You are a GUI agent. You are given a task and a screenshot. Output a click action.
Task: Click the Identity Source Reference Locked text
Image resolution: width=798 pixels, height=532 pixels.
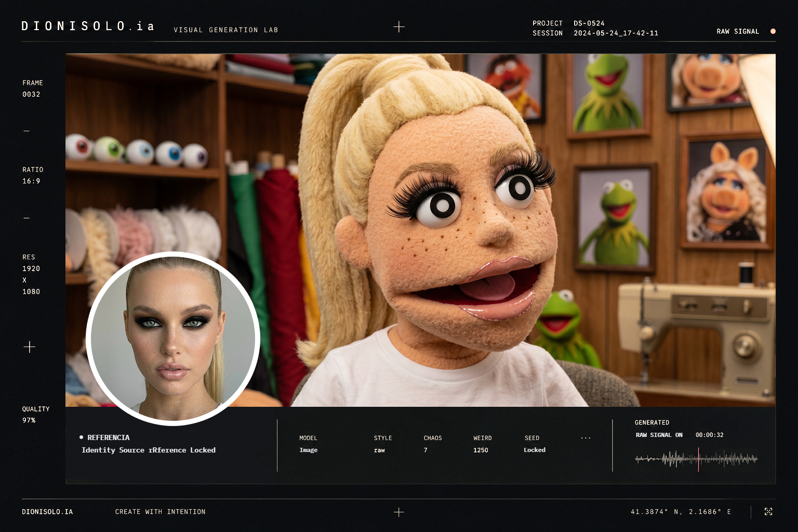[149, 450]
